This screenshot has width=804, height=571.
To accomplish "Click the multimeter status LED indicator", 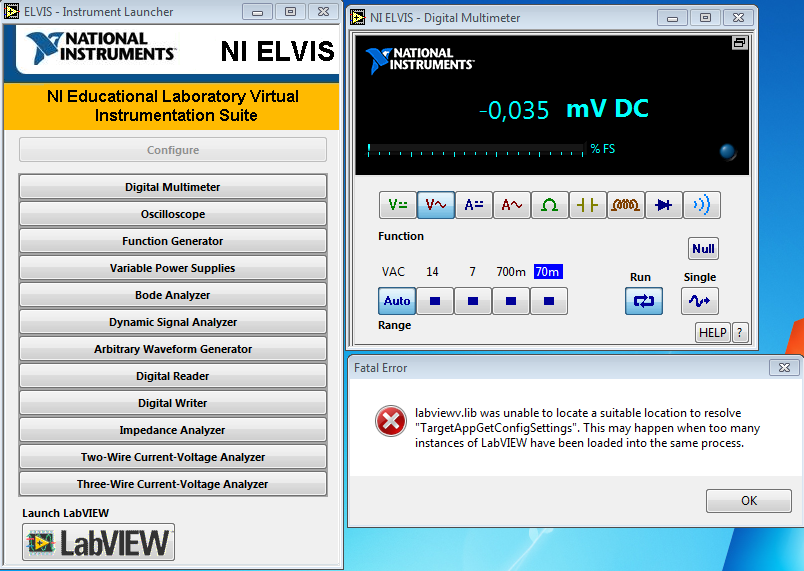I will click(728, 152).
